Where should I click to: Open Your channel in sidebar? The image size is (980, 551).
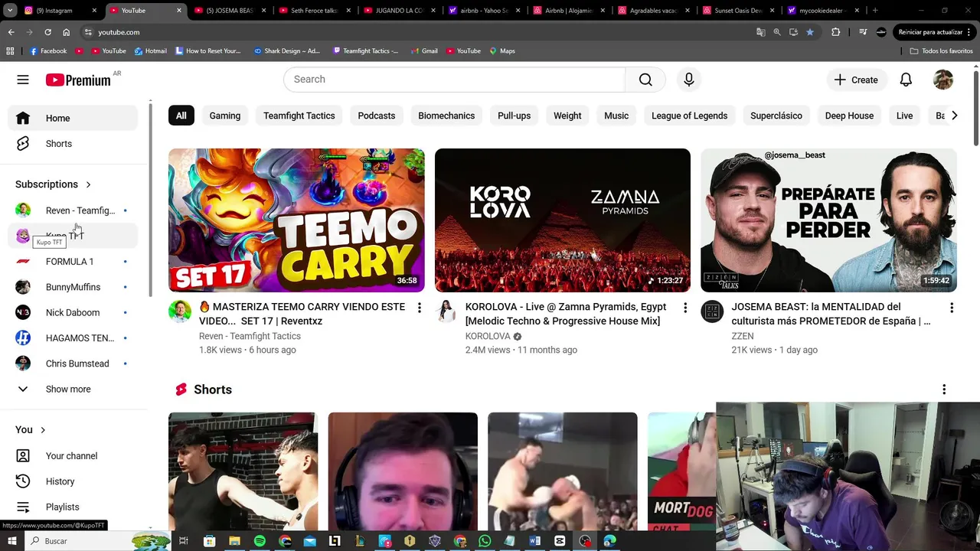(73, 456)
